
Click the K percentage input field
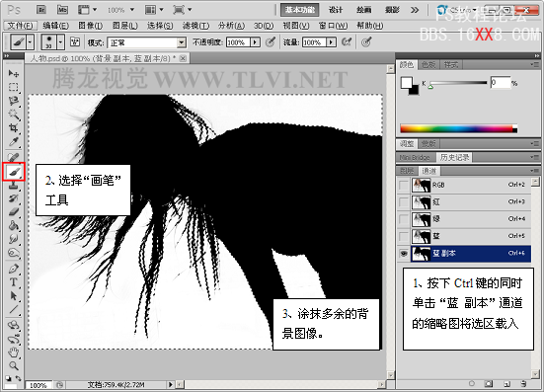coord(500,83)
